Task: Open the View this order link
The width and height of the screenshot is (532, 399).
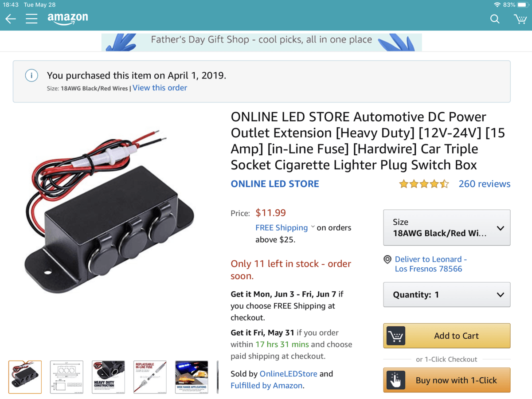Action: point(160,88)
